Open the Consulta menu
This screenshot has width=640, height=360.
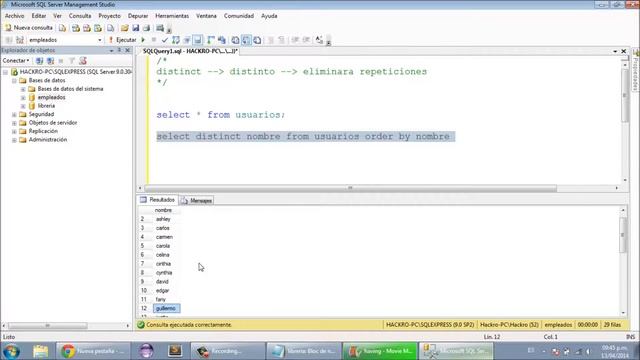point(80,16)
